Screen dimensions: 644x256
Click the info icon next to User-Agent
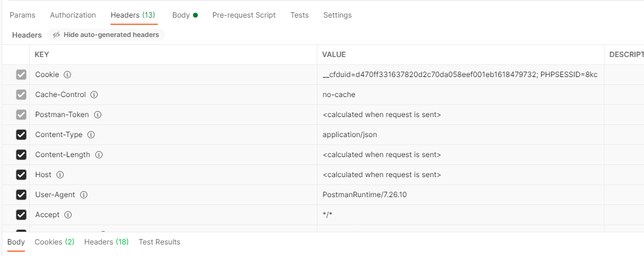tap(84, 195)
